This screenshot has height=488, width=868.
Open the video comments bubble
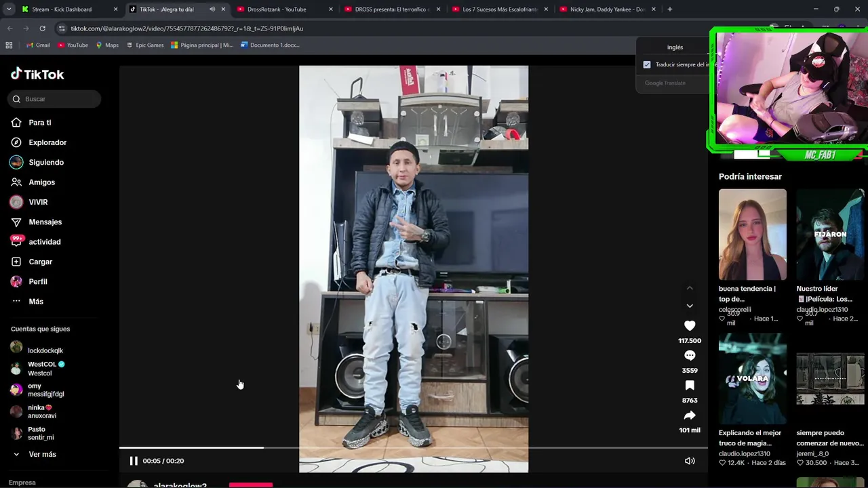690,355
